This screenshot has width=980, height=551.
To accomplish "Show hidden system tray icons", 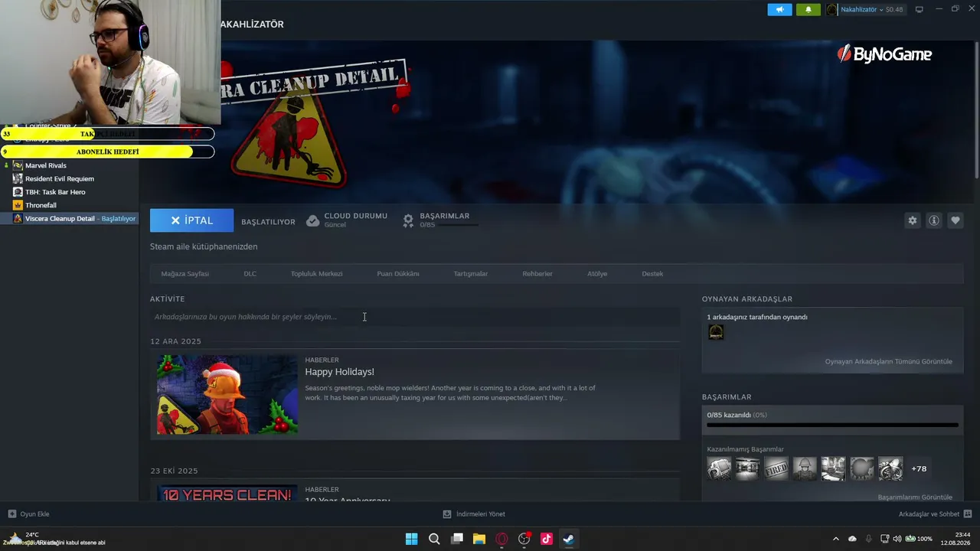I will (835, 539).
